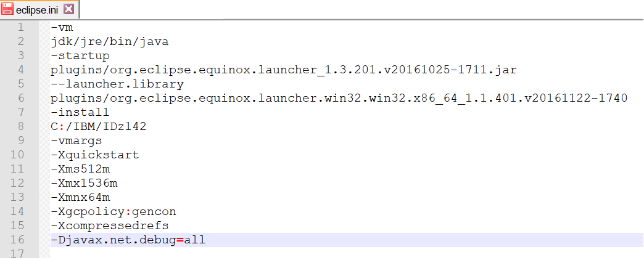
Task: Click the red unsaved disk icon on the tab
Action: [x=9, y=9]
